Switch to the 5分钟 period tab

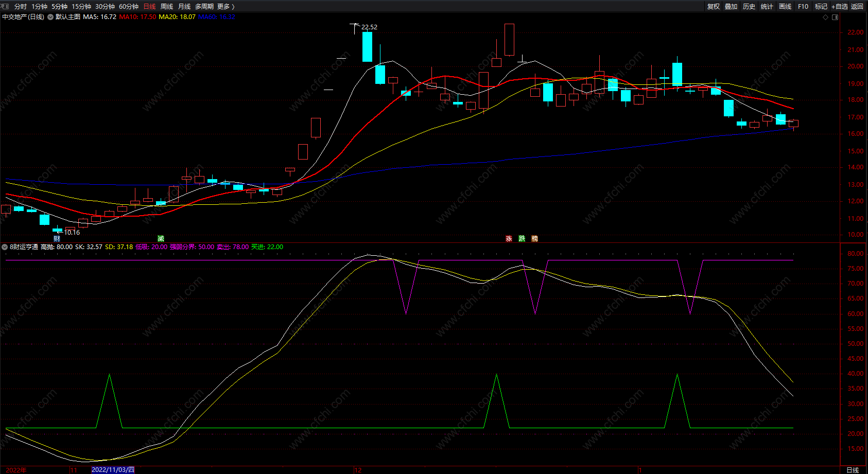pos(59,7)
